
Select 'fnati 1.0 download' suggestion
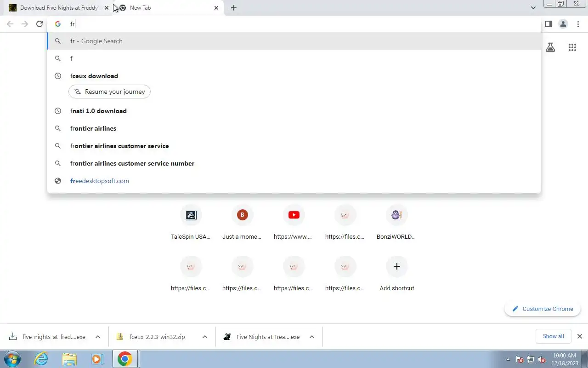pos(294,111)
